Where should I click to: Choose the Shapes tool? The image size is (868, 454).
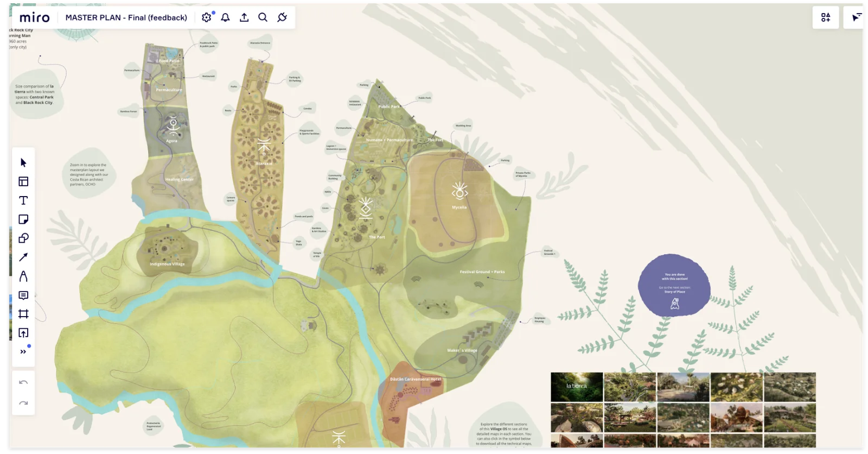coord(23,238)
